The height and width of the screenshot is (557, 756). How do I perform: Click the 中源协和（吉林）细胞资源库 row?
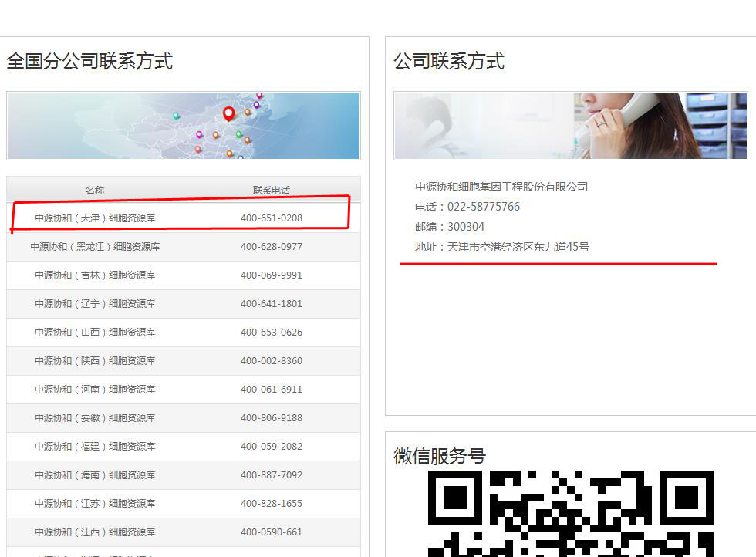(97, 275)
